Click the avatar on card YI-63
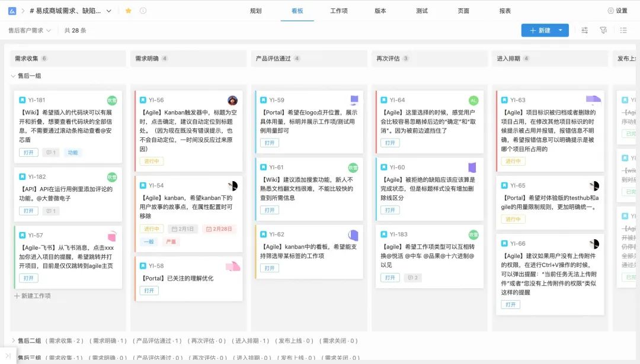This screenshot has width=640, height=364. click(x=593, y=99)
